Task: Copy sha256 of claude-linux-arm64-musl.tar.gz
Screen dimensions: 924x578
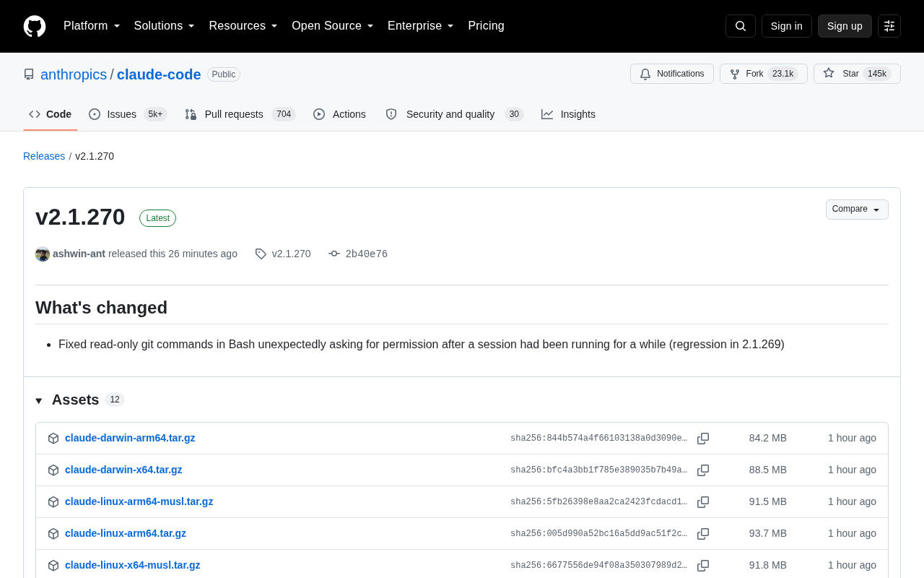Action: 703,502
